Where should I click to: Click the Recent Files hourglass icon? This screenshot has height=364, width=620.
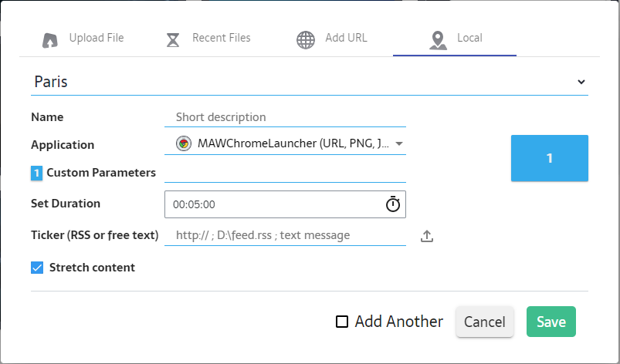(x=174, y=39)
